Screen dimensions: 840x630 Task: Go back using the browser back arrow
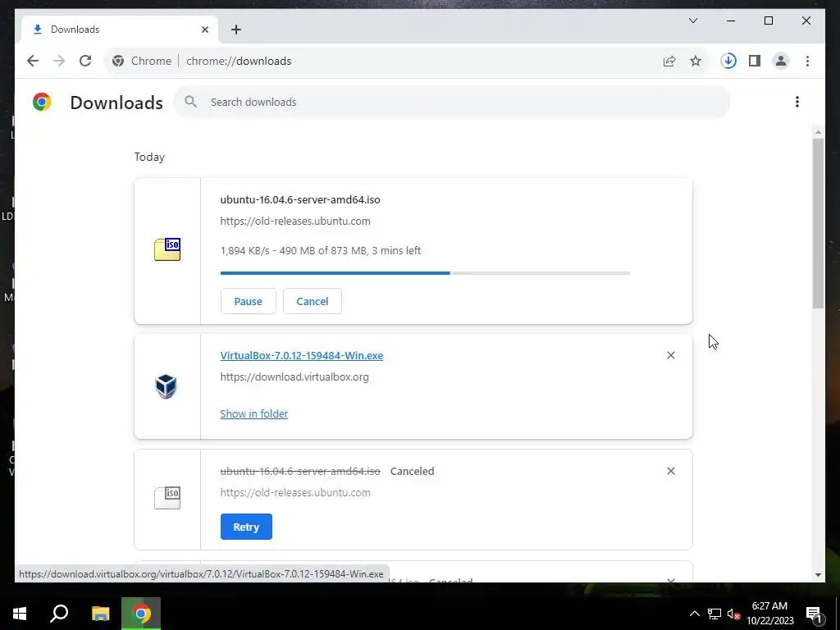(x=33, y=61)
